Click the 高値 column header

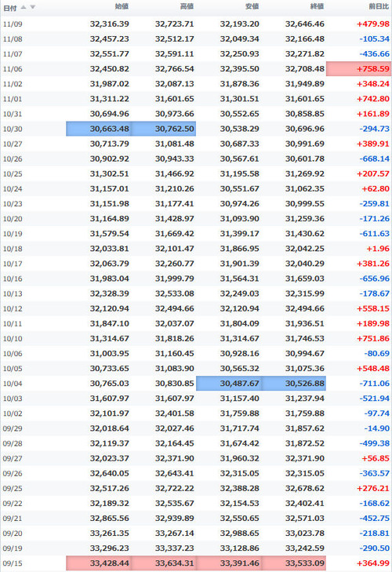[x=187, y=6]
